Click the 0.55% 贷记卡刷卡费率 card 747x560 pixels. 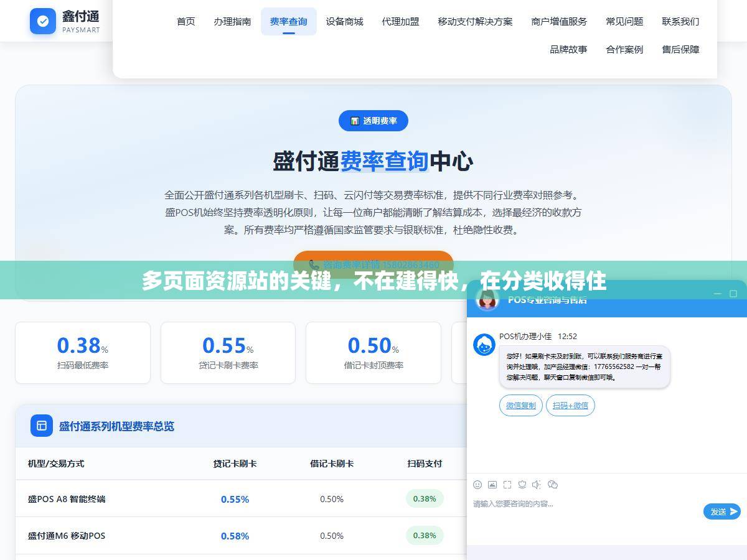[228, 353]
